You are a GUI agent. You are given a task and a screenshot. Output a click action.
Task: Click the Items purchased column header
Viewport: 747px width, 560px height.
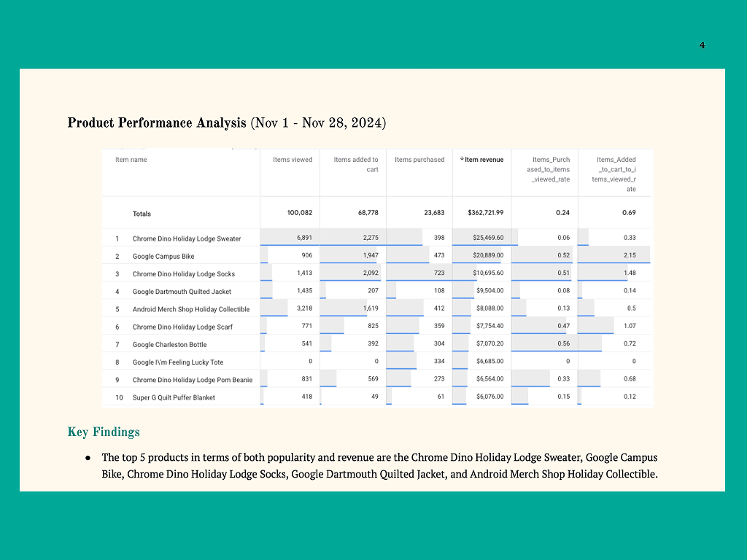point(419,160)
